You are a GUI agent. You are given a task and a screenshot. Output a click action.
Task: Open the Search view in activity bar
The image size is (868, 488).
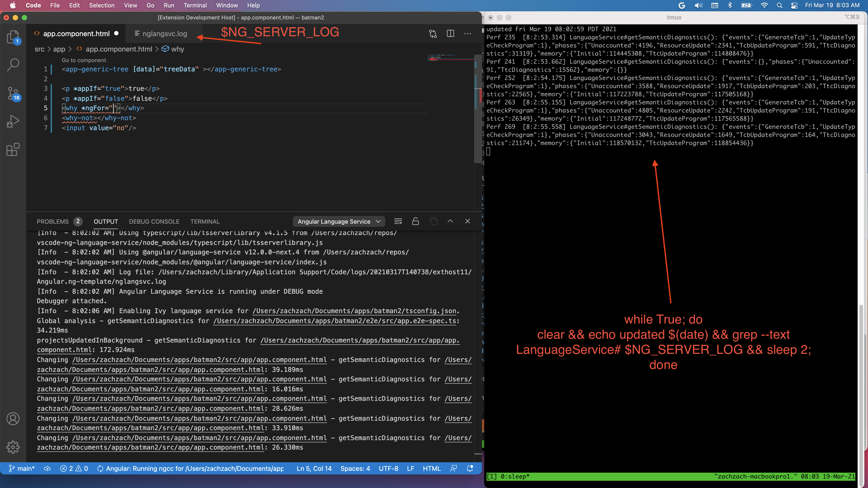(13, 65)
